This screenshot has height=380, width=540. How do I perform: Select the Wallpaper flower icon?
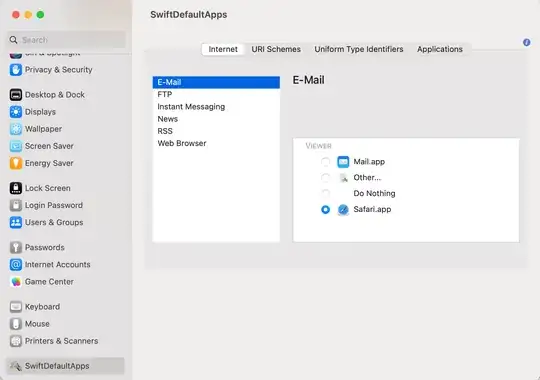pyautogui.click(x=16, y=129)
